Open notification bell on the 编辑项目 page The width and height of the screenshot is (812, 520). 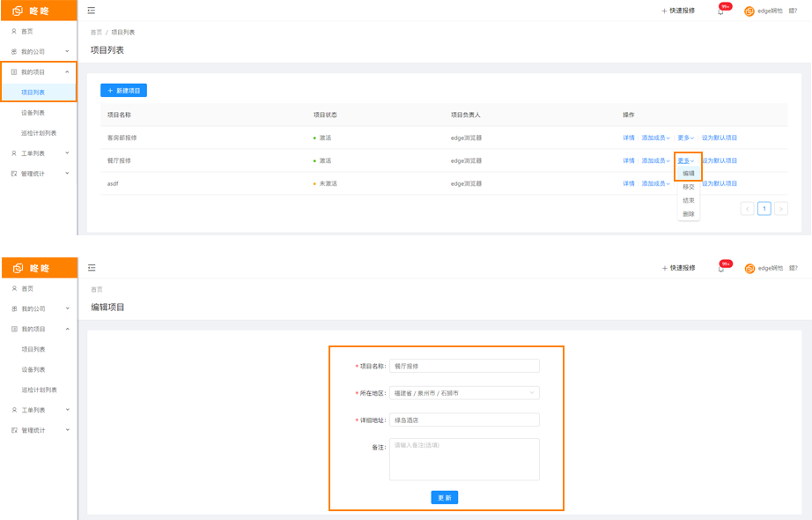click(x=720, y=268)
